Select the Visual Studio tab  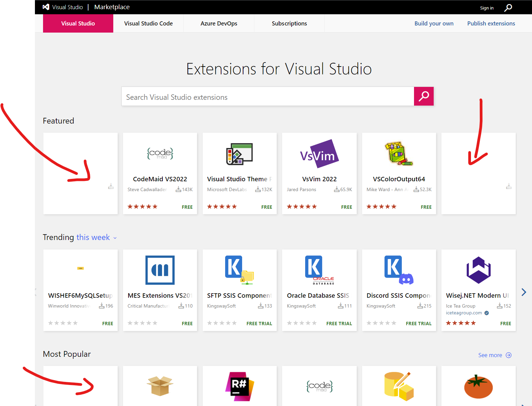point(78,23)
